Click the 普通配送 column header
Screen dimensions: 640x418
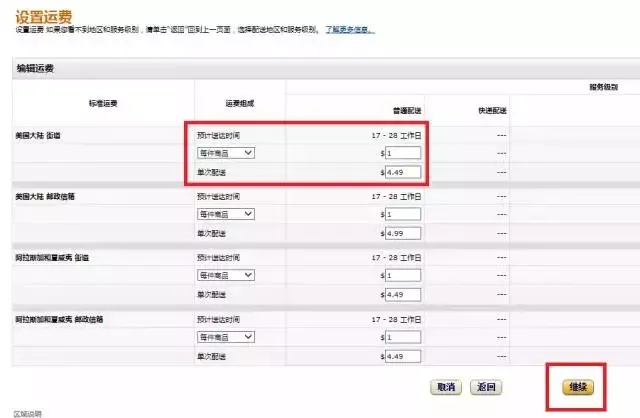pyautogui.click(x=407, y=111)
